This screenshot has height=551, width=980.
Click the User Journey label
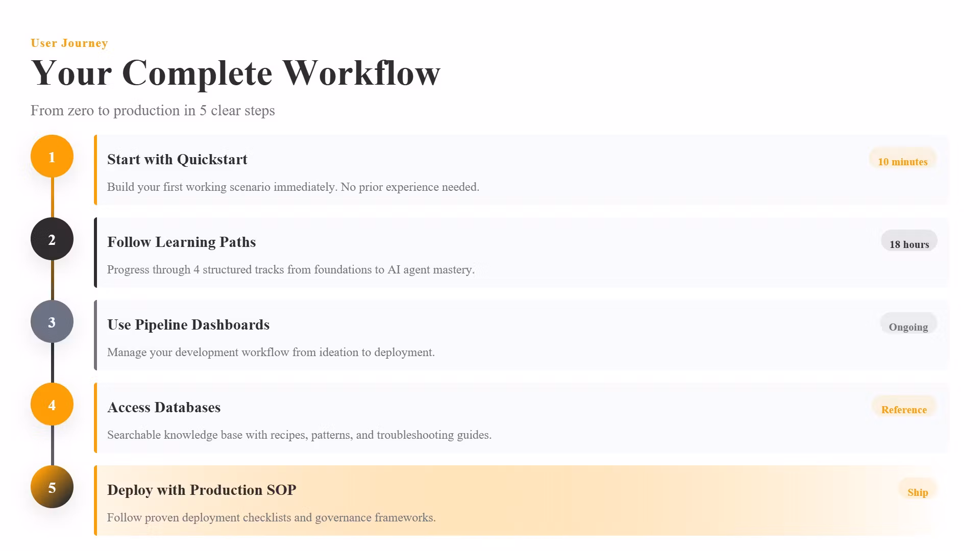69,43
